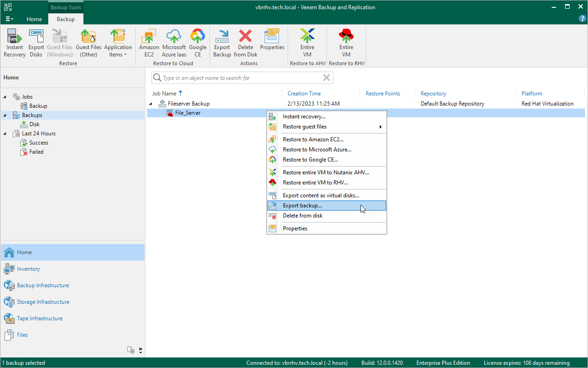
Task: Click the Connected to server status text
Action: point(297,363)
